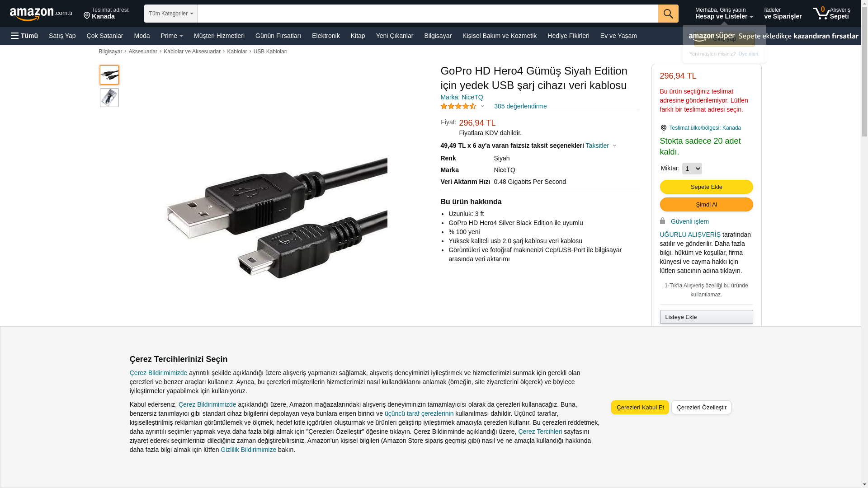Select the second product thumbnail
Image resolution: width=868 pixels, height=488 pixels.
tap(109, 98)
